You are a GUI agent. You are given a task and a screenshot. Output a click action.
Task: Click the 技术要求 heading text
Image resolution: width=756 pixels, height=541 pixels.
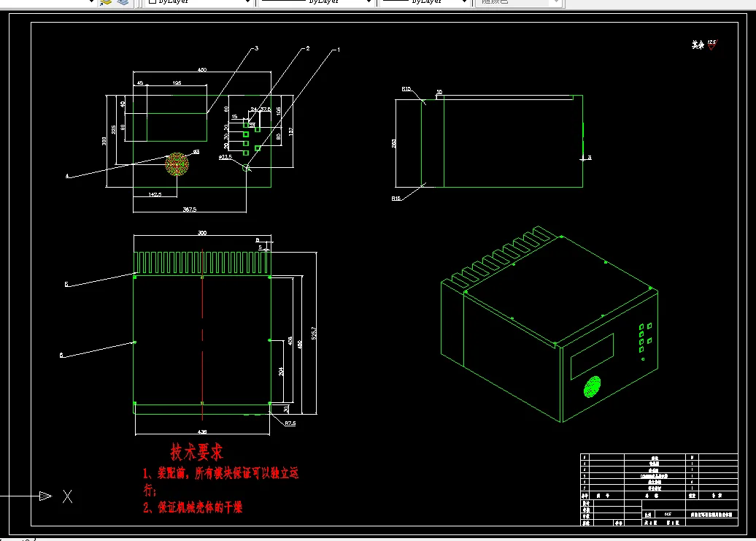pyautogui.click(x=196, y=452)
